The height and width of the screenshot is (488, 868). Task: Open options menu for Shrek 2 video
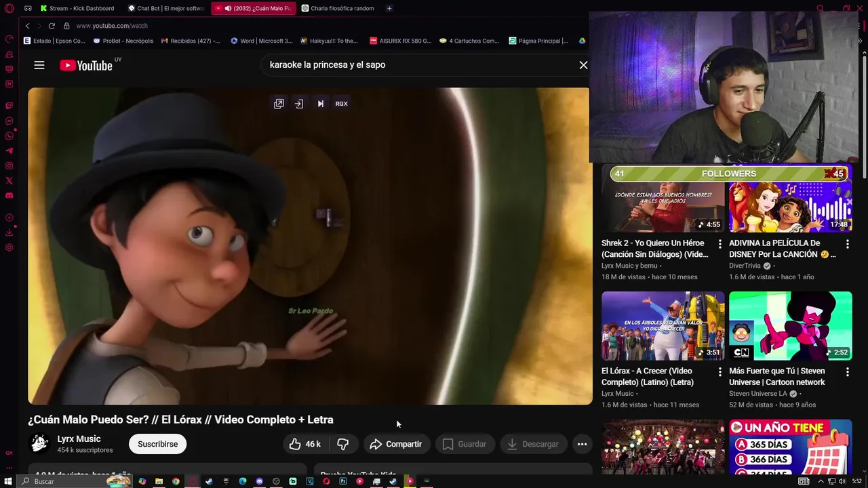coord(720,243)
